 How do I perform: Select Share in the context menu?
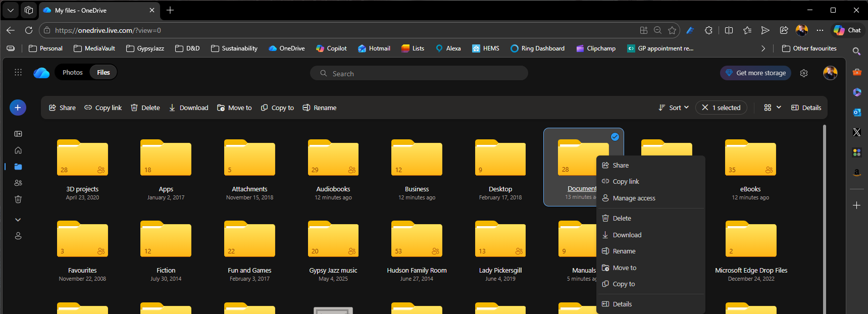[650, 165]
